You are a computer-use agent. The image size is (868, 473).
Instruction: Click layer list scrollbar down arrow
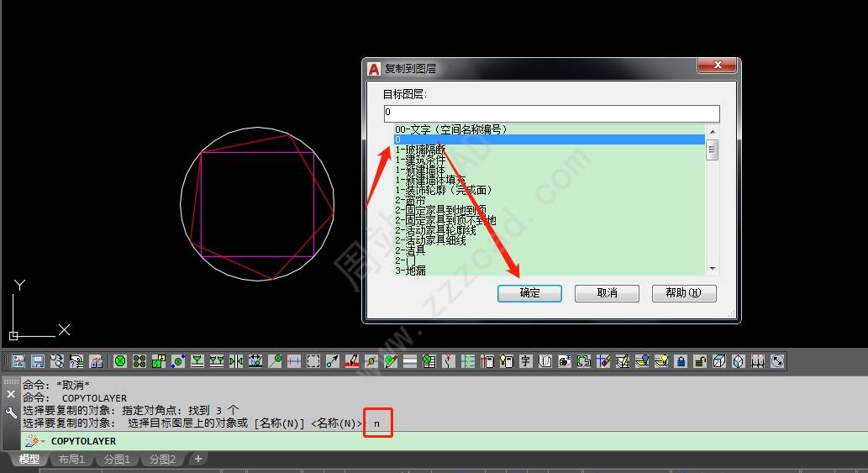tap(713, 269)
